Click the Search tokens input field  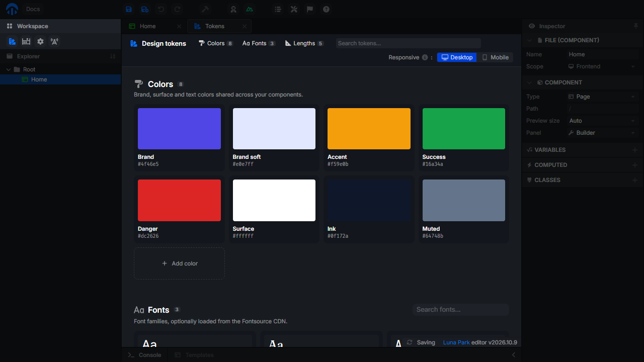[x=409, y=43]
